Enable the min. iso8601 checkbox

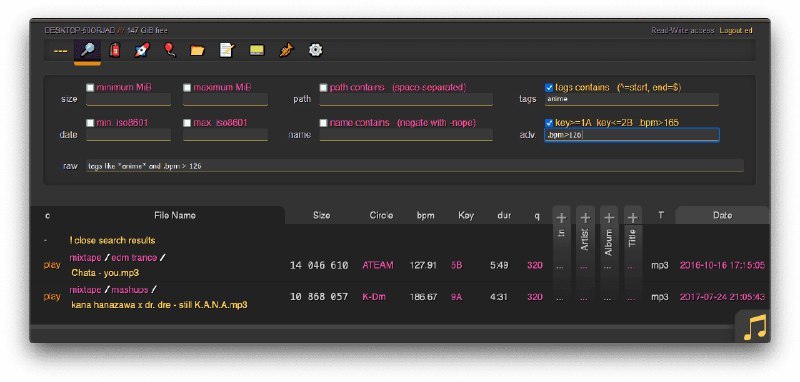(90, 123)
